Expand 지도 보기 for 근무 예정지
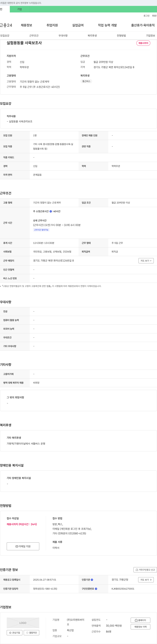This screenshot has width=157, height=644. coord(146,261)
